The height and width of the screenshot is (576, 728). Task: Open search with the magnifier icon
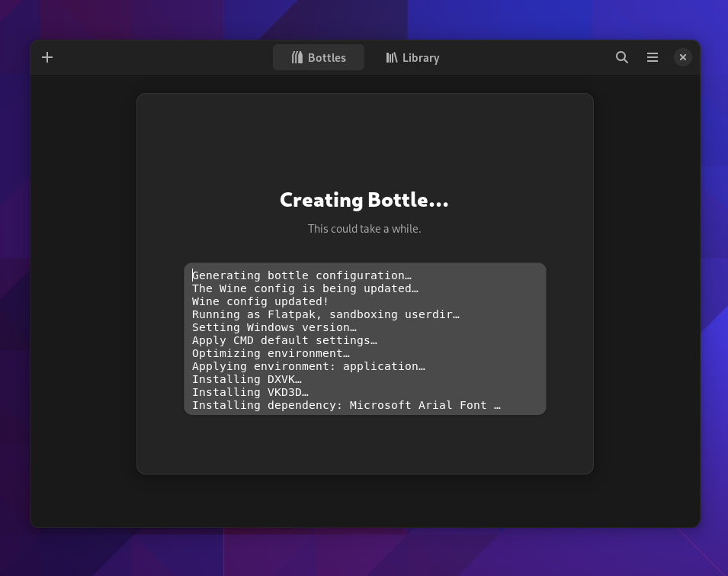coord(622,56)
